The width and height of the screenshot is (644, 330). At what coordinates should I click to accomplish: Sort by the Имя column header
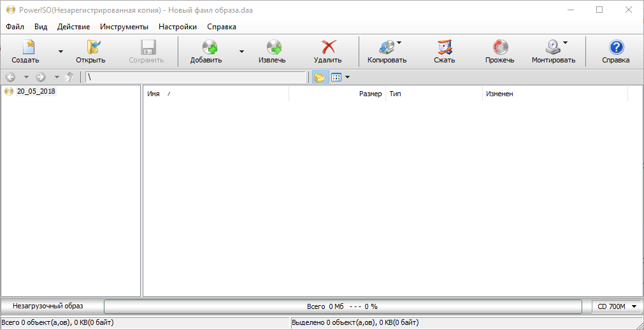coord(216,94)
